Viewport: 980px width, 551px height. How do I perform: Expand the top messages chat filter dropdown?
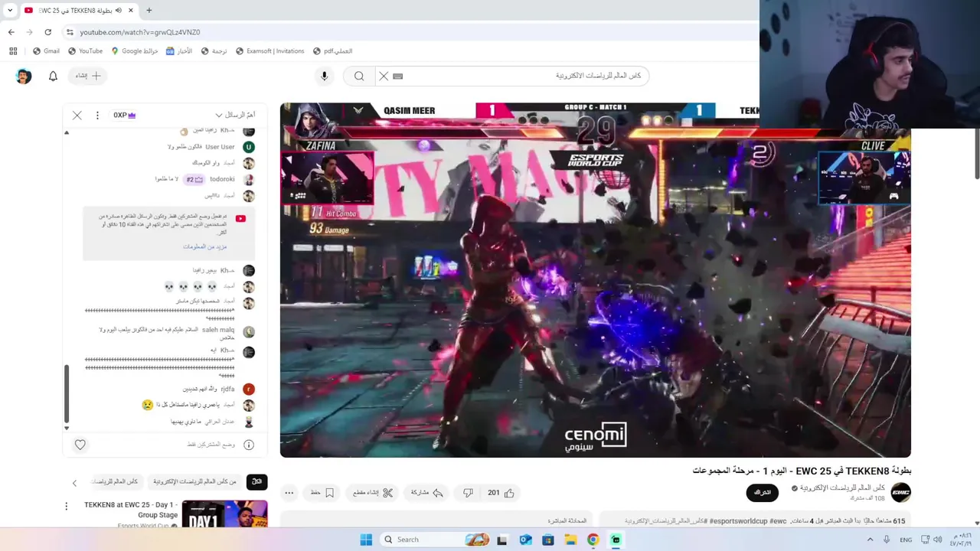pos(235,115)
